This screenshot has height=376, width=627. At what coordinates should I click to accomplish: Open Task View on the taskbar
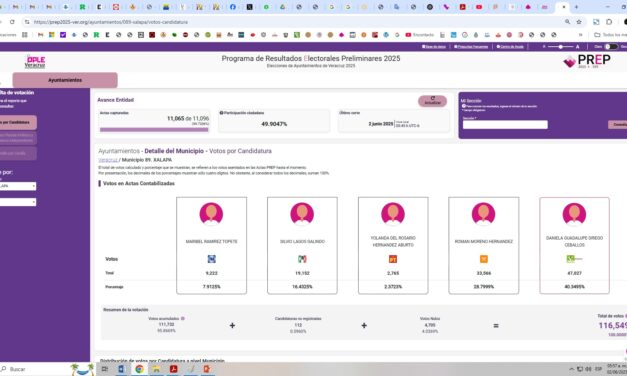[x=105, y=369]
